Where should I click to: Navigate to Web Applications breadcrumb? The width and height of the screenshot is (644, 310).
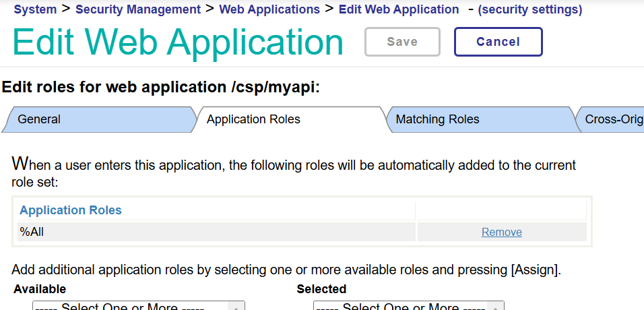point(269,9)
